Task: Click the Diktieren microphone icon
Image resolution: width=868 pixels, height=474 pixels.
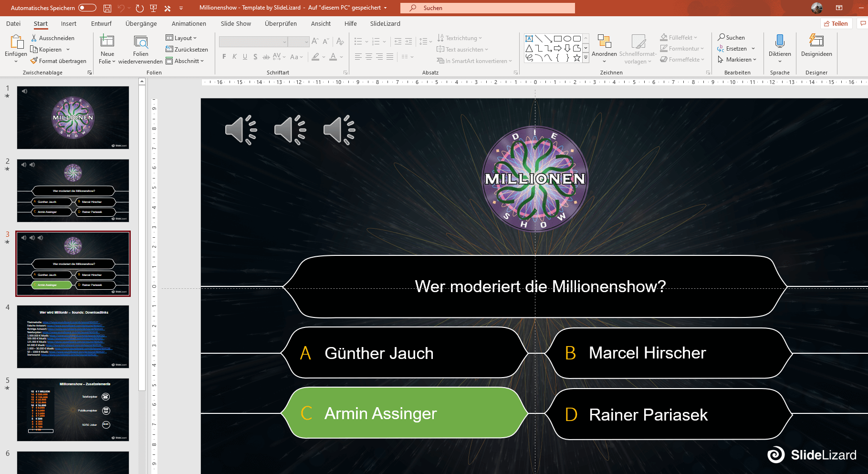Action: [780, 41]
